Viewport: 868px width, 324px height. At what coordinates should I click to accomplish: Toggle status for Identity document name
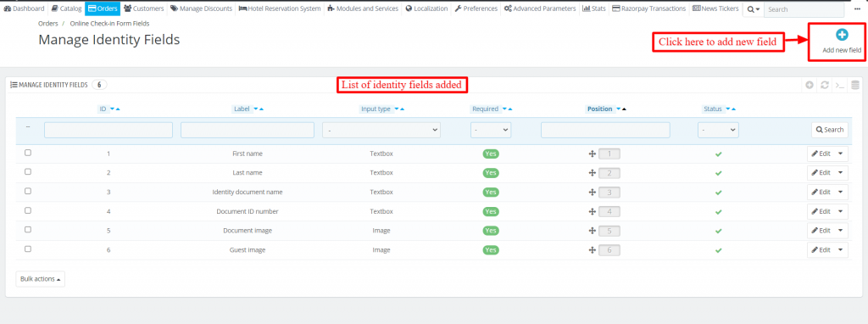[719, 193]
